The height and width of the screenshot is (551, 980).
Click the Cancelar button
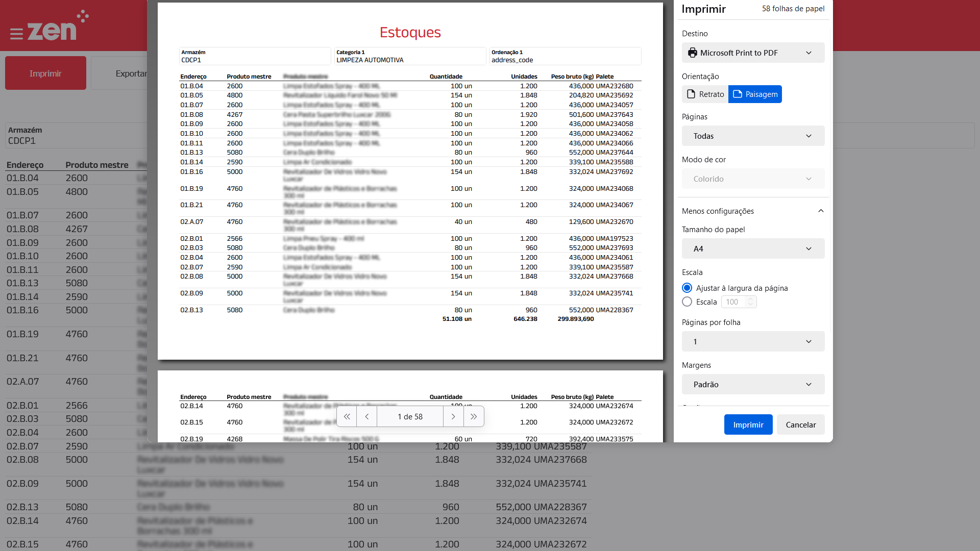coord(800,425)
